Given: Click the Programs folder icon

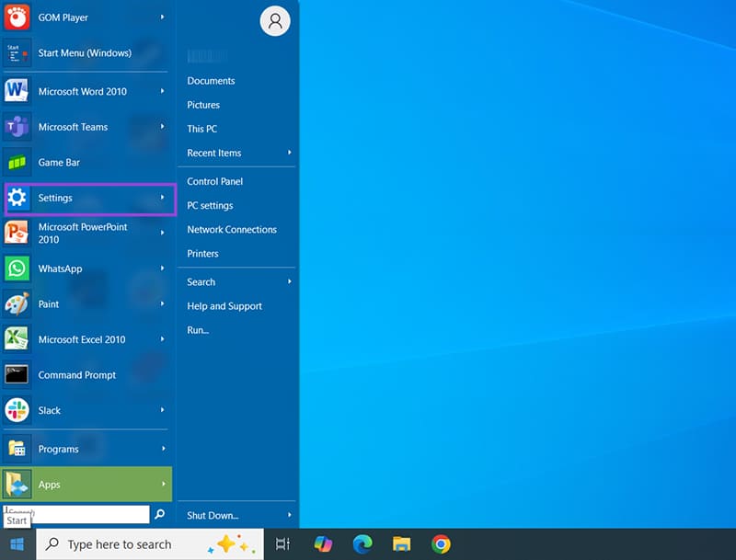Looking at the screenshot, I should coord(17,449).
